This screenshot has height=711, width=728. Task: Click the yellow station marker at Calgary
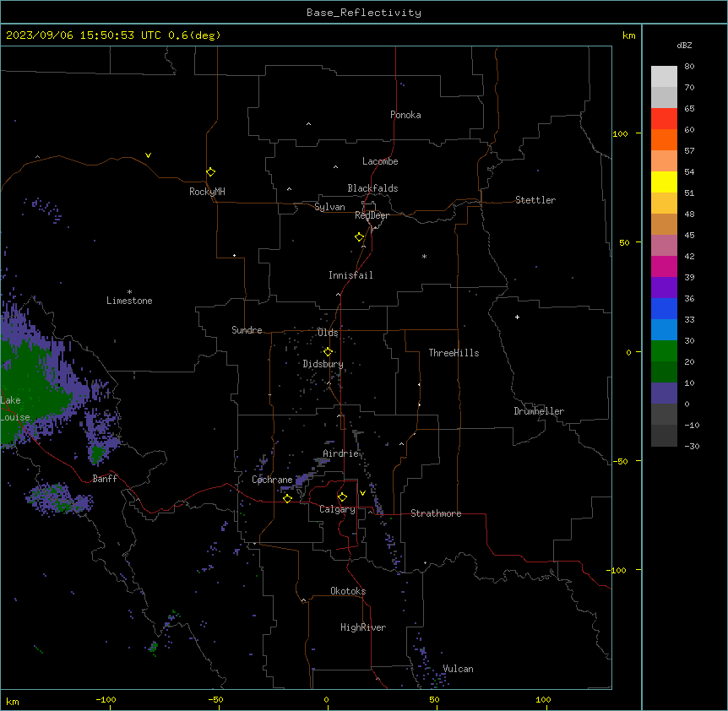click(342, 497)
